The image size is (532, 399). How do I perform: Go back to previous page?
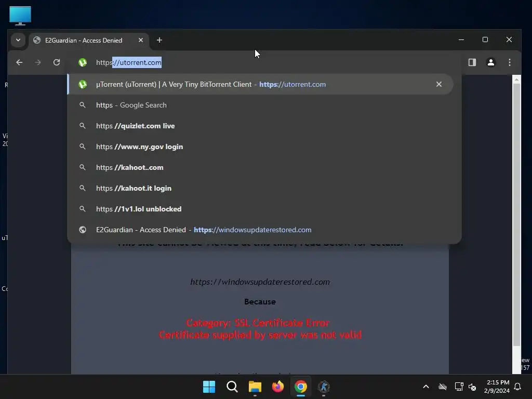click(x=19, y=62)
